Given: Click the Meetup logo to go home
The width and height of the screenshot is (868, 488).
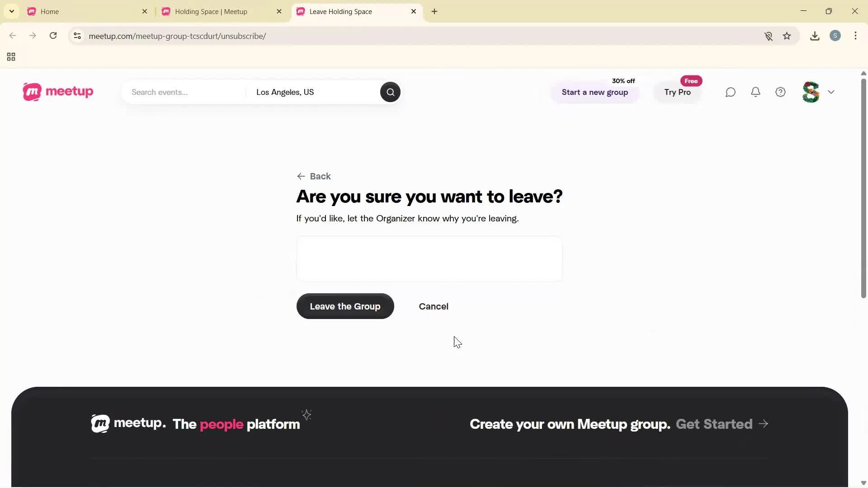Looking at the screenshot, I should [57, 92].
